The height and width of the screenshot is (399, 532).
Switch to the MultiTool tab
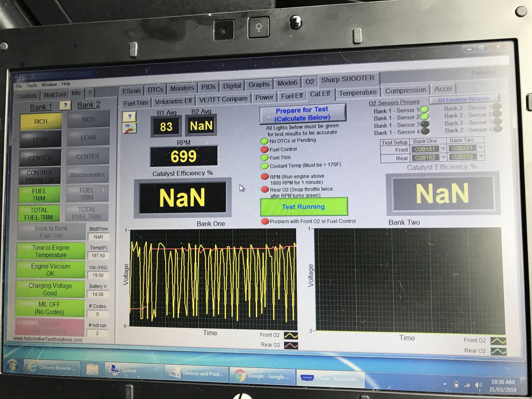tap(55, 95)
